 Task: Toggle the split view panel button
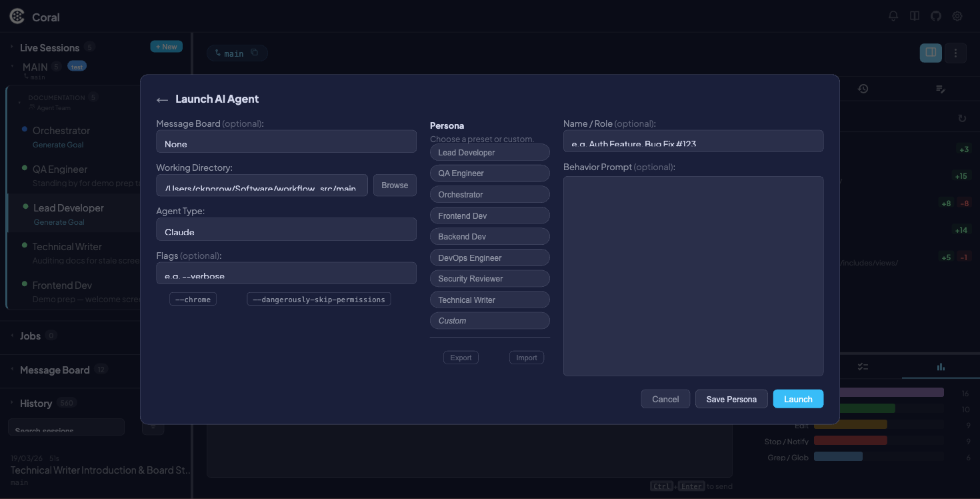pos(930,53)
